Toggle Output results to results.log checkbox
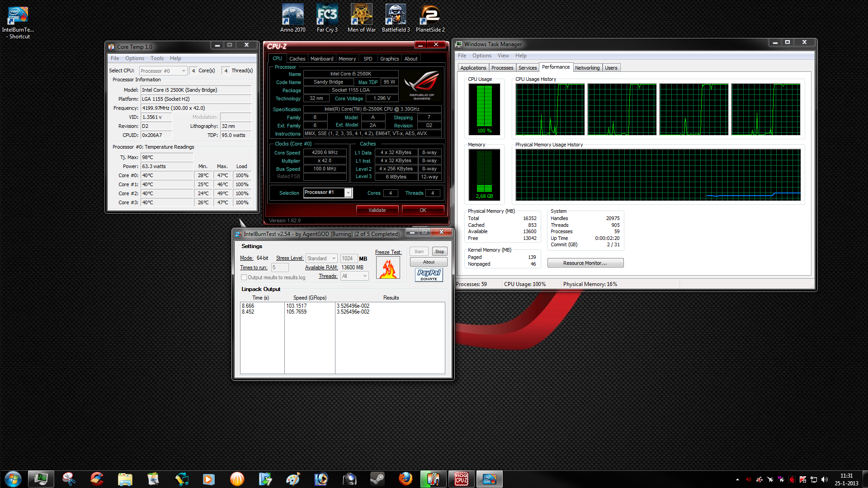This screenshot has height=488, width=868. [x=244, y=277]
